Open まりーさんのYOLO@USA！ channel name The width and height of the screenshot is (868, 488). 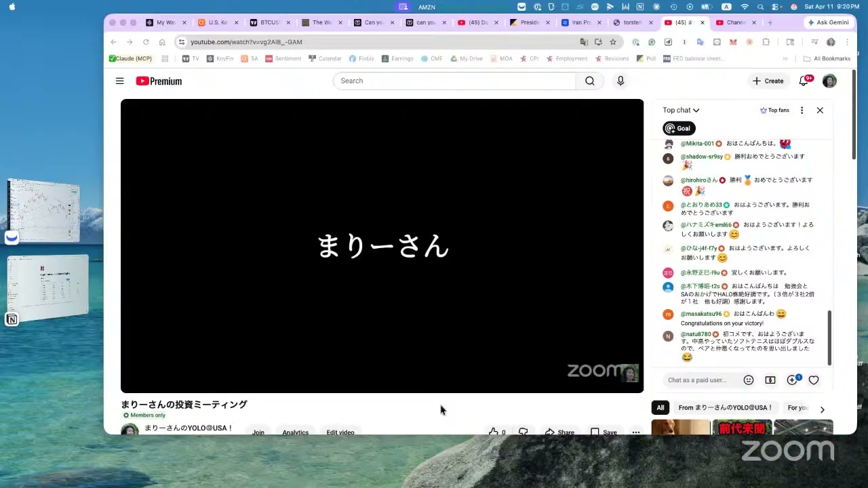point(189,428)
